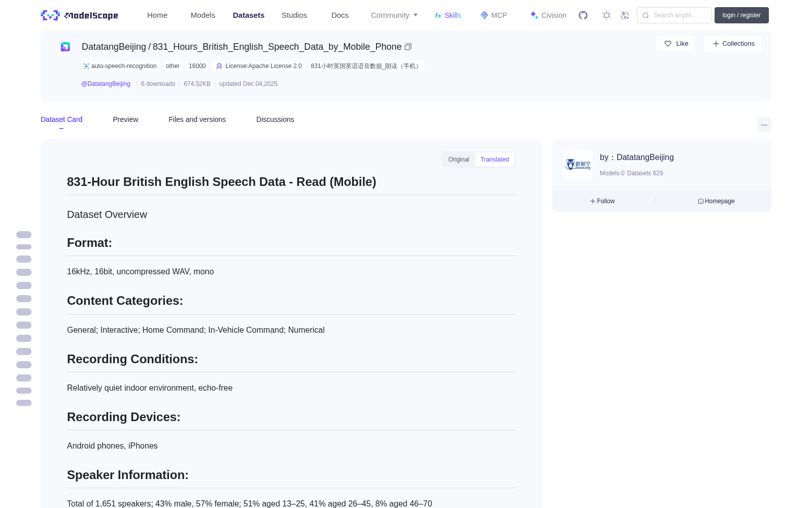812x508 pixels.
Task: Click the '674.52KB' size text
Action: [x=197, y=84]
